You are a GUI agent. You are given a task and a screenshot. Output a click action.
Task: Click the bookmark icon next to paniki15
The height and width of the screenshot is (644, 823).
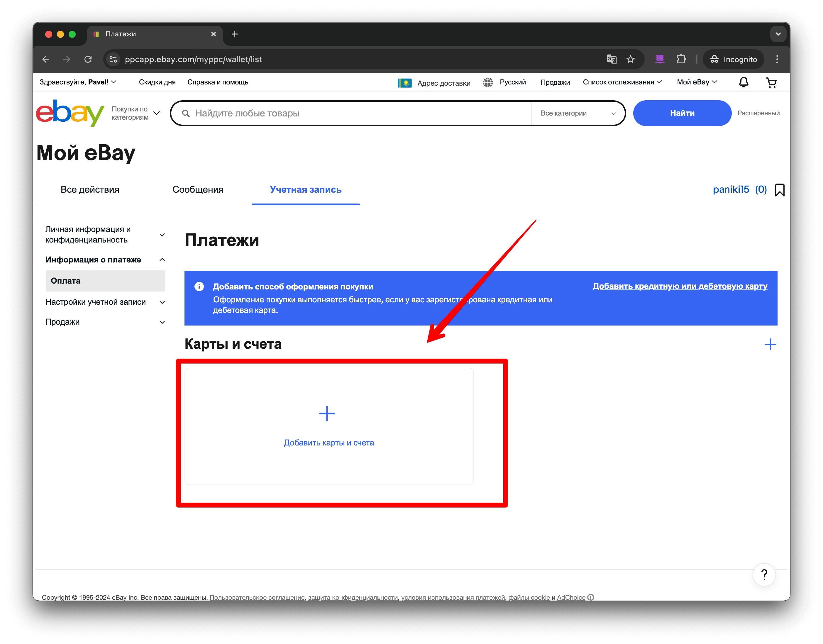click(779, 190)
